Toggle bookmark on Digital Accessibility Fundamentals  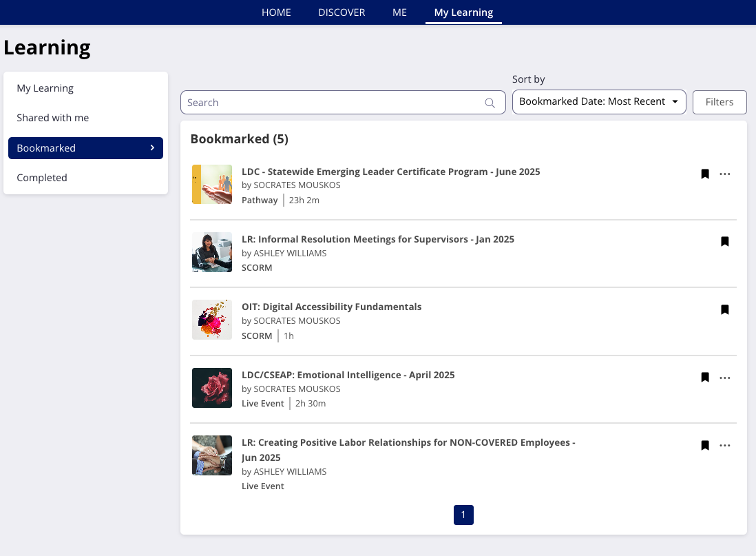[x=724, y=309]
